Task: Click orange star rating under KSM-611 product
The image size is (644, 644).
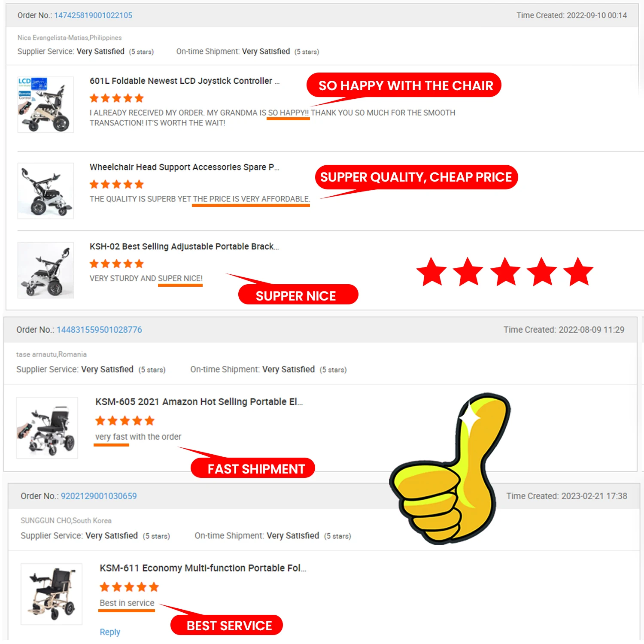Action: pyautogui.click(x=129, y=587)
